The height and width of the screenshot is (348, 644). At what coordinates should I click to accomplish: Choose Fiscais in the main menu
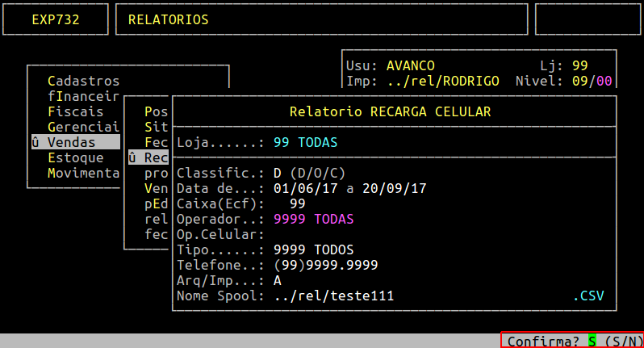tap(75, 111)
